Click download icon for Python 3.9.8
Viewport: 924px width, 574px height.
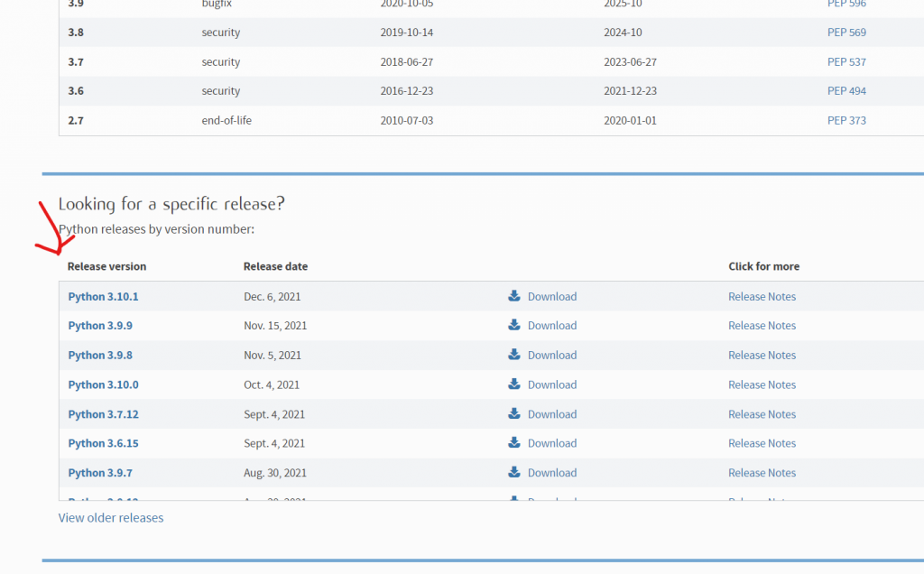pos(513,354)
